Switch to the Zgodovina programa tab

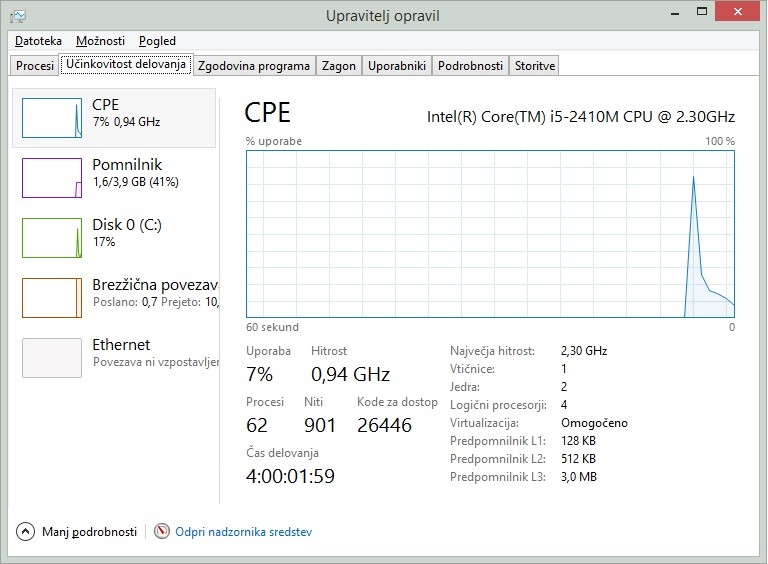254,66
